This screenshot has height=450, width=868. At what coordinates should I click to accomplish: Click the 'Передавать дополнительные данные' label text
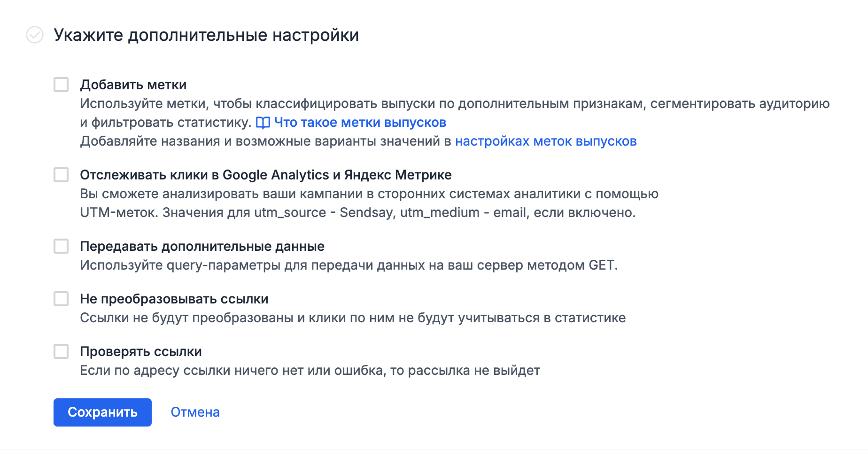click(x=202, y=247)
